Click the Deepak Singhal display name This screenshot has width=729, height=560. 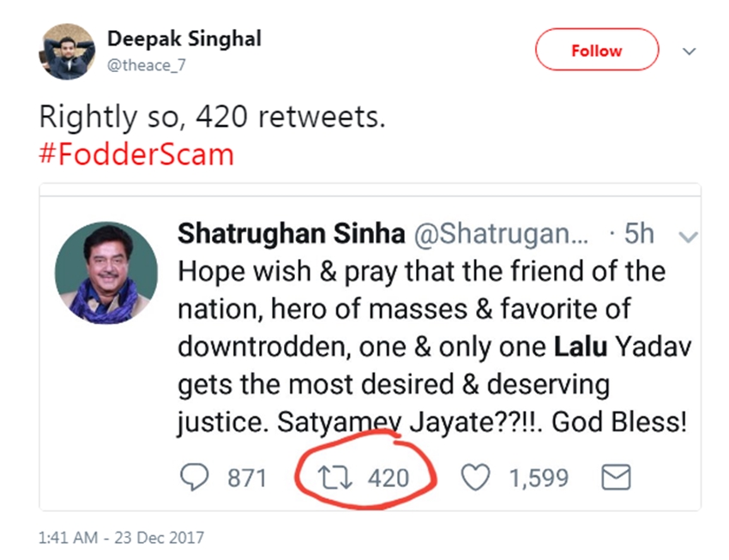184,39
